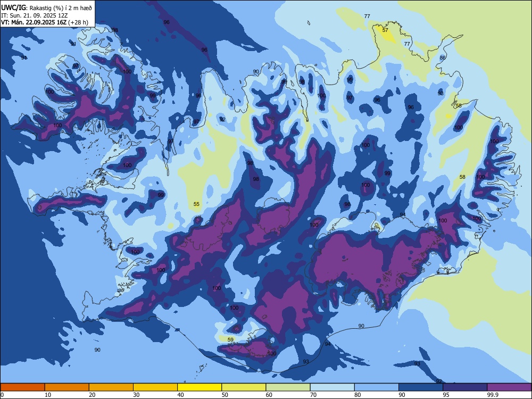Click the '50' tick label on color scale
This screenshot has height=399, width=532.
point(225,395)
